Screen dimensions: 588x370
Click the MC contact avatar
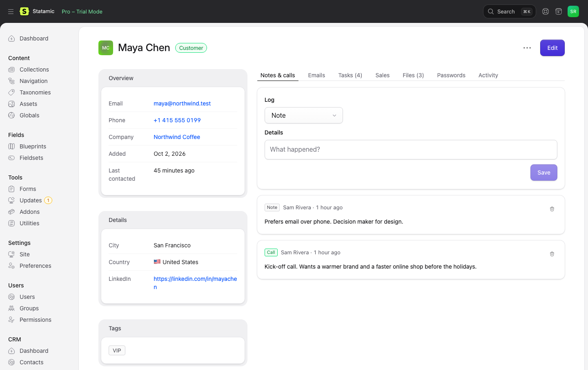(x=106, y=48)
